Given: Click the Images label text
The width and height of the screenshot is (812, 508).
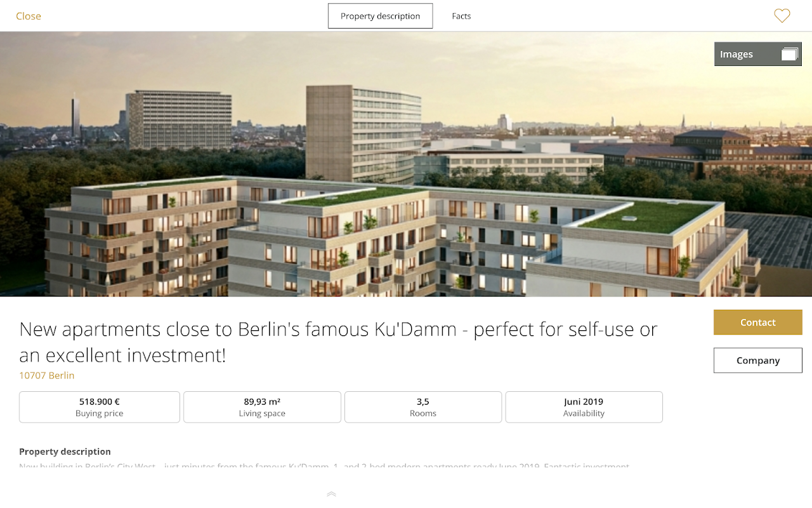Looking at the screenshot, I should coord(737,54).
